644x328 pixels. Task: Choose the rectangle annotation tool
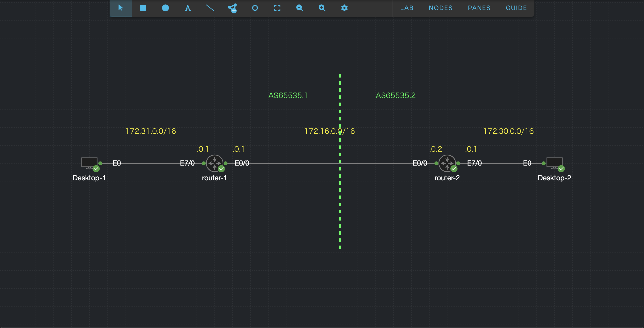[143, 8]
